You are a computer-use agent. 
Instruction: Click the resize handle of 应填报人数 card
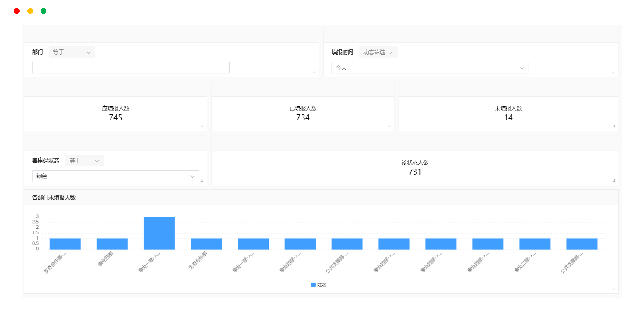tap(202, 126)
